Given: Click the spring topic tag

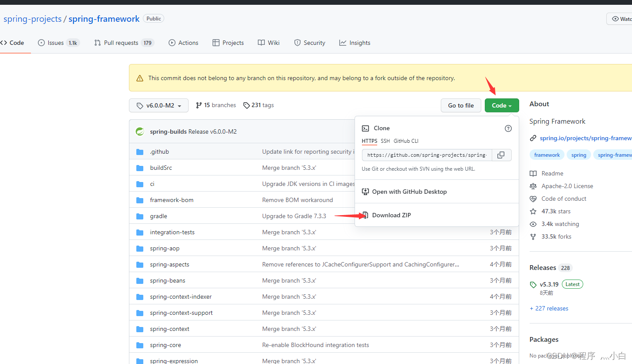Looking at the screenshot, I should click(x=579, y=155).
